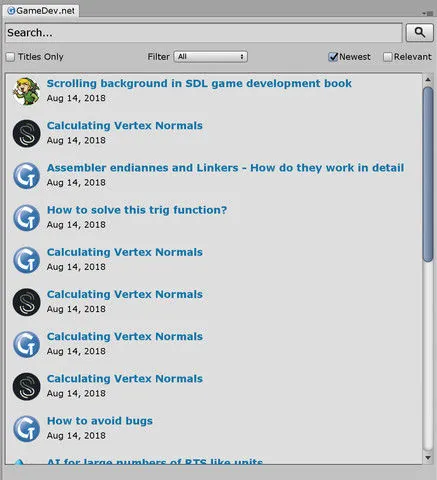
Task: Open How to solve this trig function link
Action: point(137,210)
